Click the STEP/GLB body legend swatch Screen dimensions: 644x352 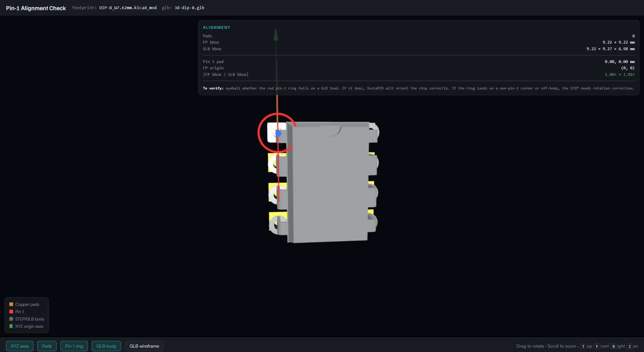click(11, 319)
